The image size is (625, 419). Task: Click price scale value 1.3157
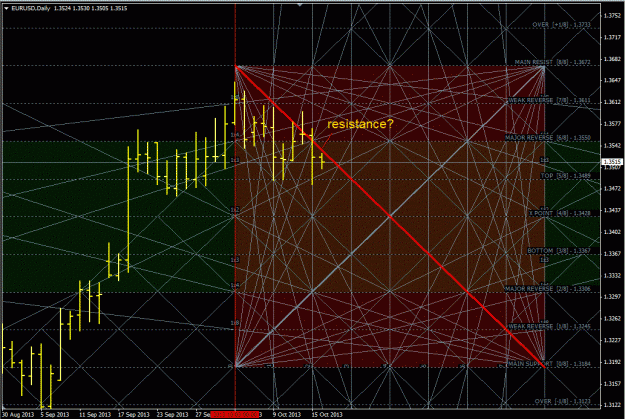coord(612,384)
